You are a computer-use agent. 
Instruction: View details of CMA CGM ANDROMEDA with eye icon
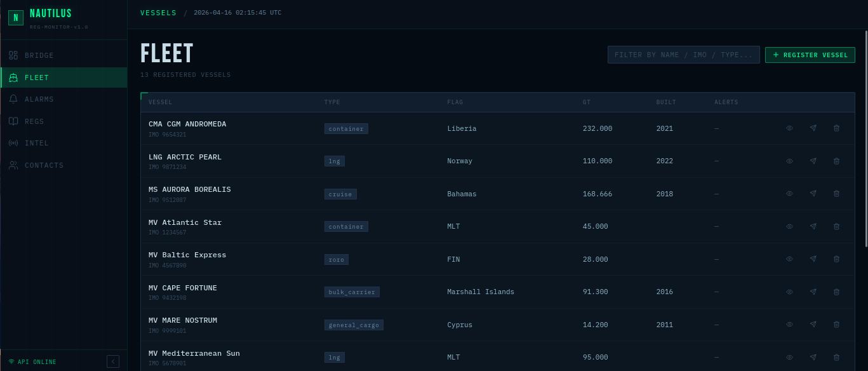point(789,128)
